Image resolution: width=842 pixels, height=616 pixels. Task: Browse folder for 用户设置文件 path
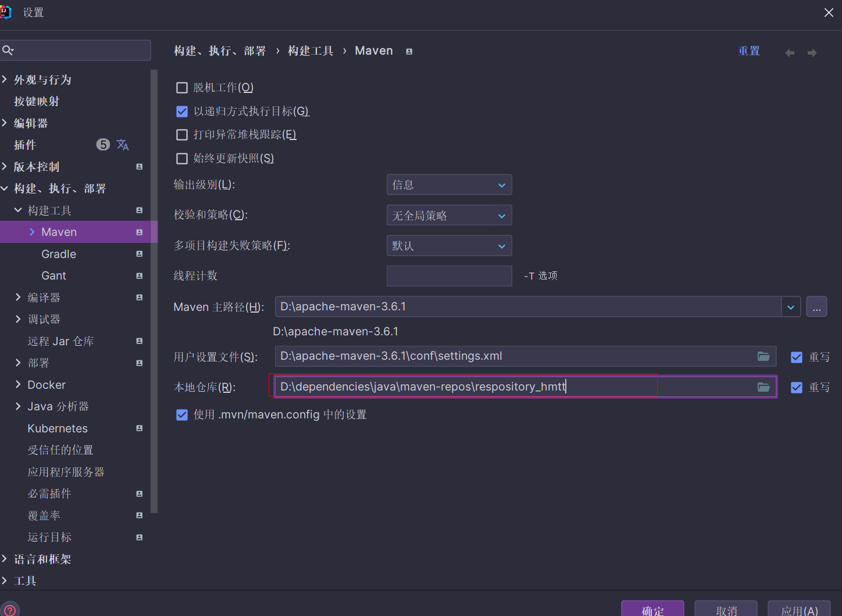coord(763,356)
